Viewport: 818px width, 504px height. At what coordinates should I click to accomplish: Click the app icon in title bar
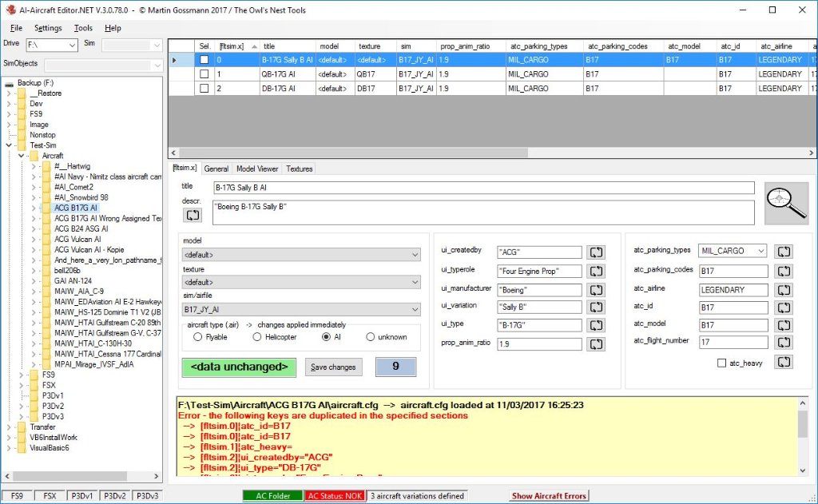(x=10, y=10)
